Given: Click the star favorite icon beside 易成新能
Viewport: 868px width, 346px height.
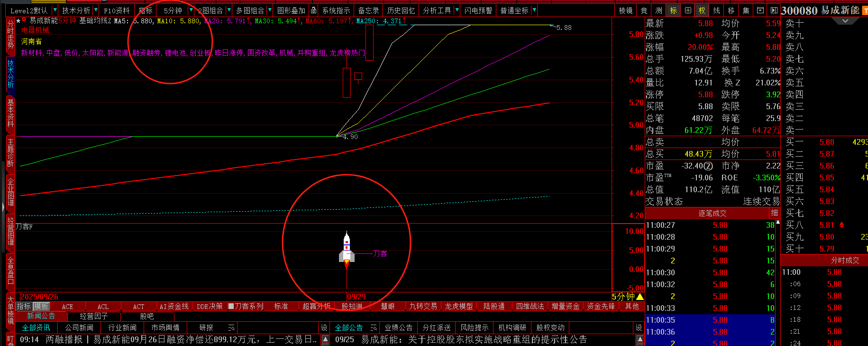Looking at the screenshot, I should (18, 21).
